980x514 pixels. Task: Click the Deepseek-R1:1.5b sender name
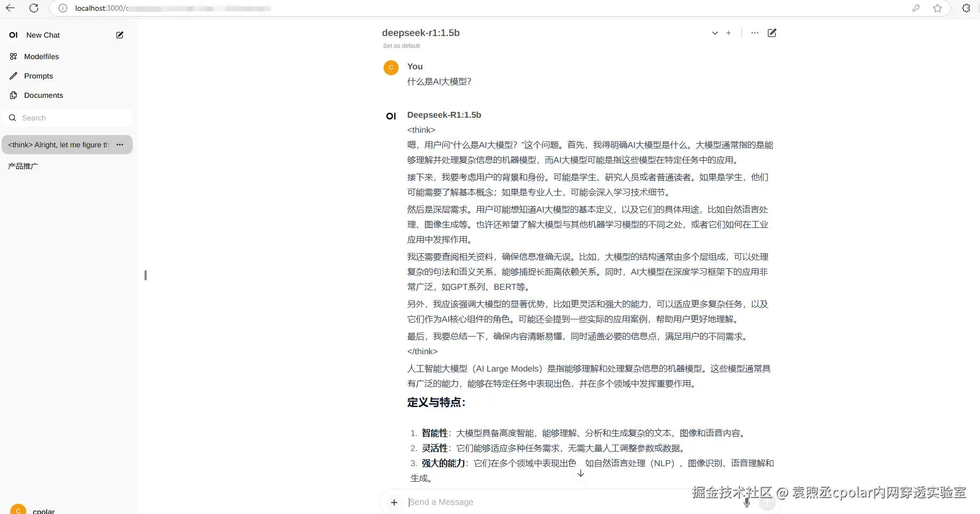click(444, 115)
